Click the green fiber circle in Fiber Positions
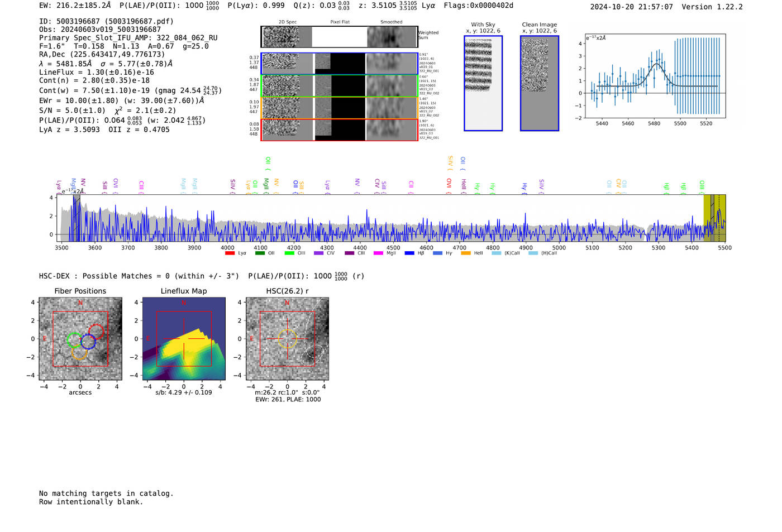The height and width of the screenshot is (532, 782). pyautogui.click(x=75, y=340)
